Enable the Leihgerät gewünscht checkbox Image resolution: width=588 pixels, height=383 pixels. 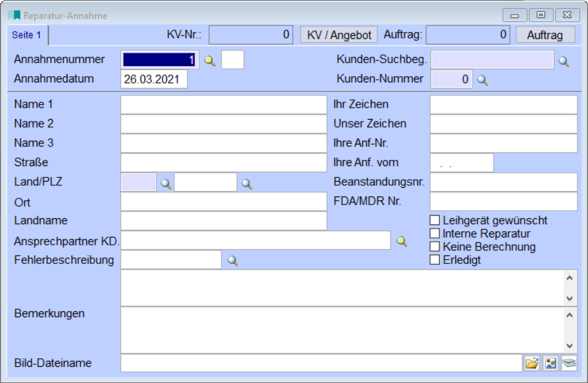point(435,221)
